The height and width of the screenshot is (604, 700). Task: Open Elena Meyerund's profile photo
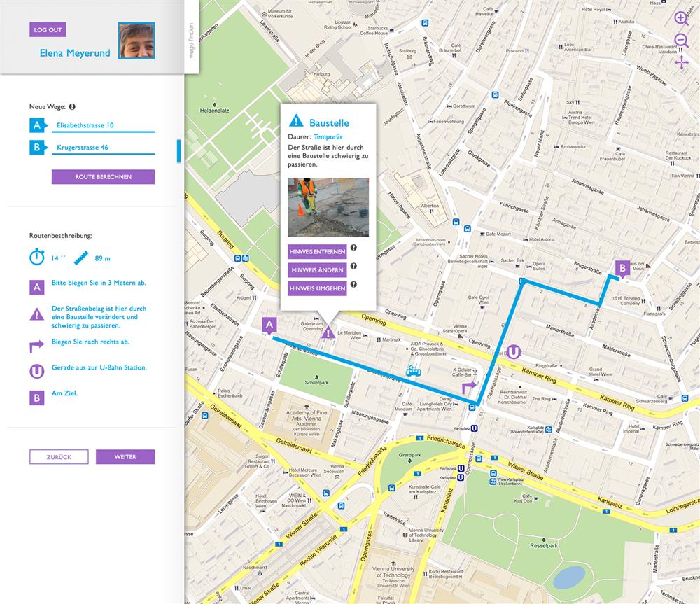[136, 41]
